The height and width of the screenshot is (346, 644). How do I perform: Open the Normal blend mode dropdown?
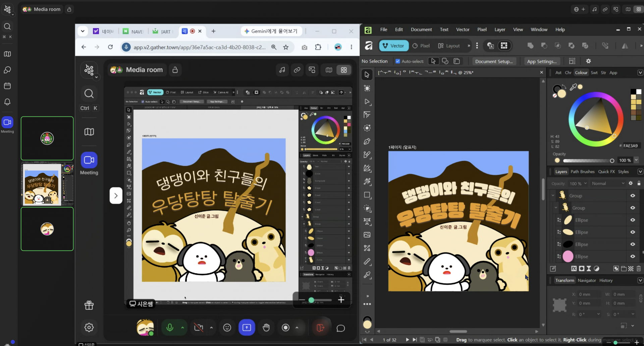(x=608, y=183)
